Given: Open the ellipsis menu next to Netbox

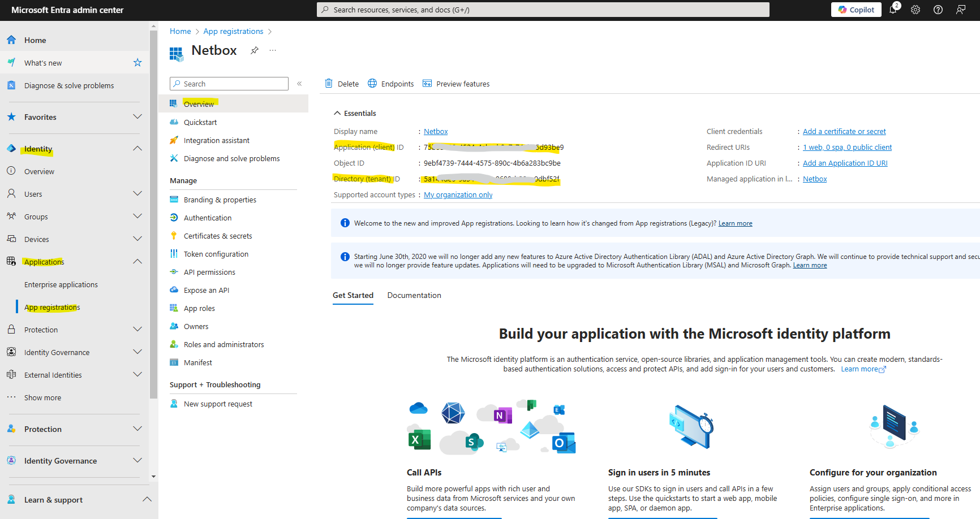Looking at the screenshot, I should [273, 50].
